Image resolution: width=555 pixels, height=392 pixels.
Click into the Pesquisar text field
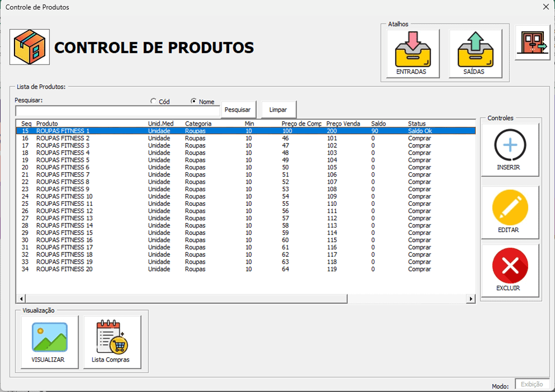117,112
